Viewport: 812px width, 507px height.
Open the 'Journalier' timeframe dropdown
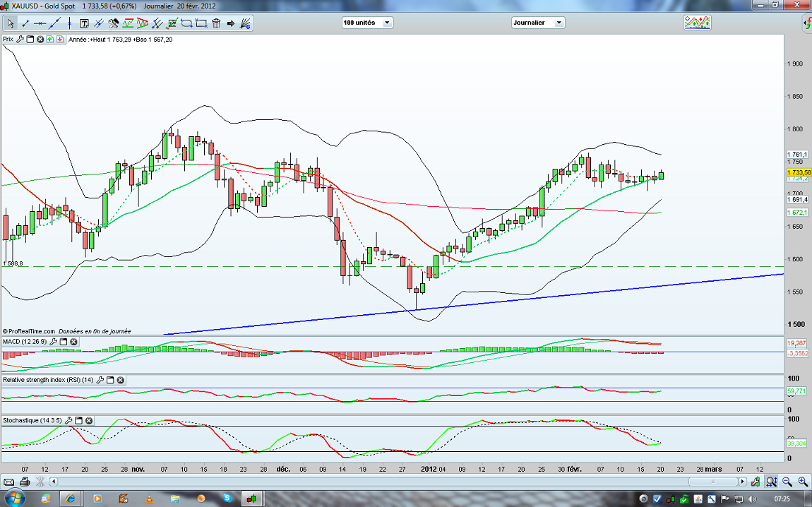pyautogui.click(x=538, y=23)
